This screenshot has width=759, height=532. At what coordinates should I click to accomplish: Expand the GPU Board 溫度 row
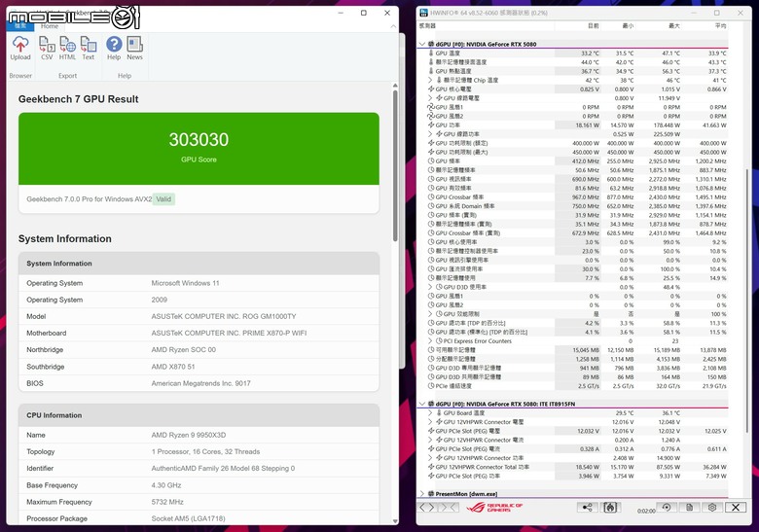(430, 413)
